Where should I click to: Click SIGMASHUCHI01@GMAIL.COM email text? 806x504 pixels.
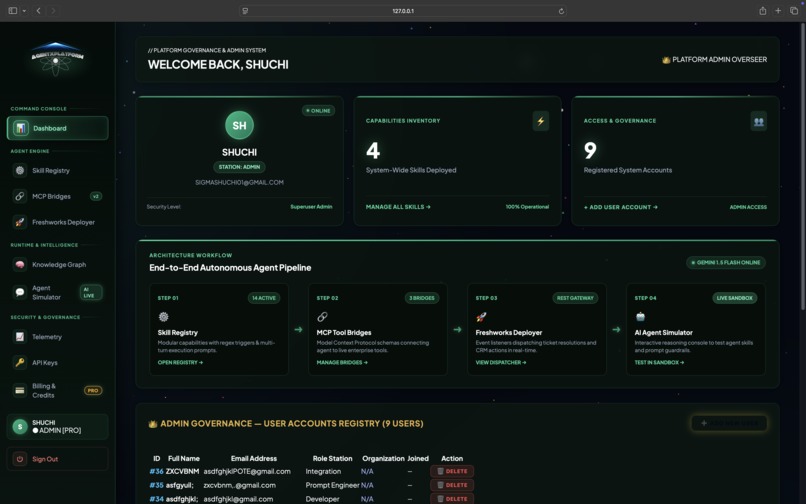[x=239, y=182]
